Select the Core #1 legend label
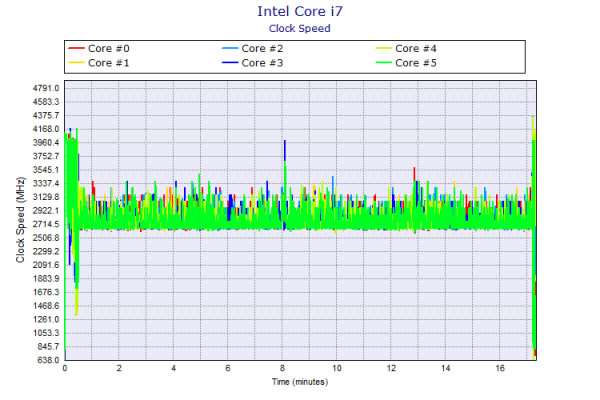Image resolution: width=600 pixels, height=400 pixels. click(x=109, y=63)
